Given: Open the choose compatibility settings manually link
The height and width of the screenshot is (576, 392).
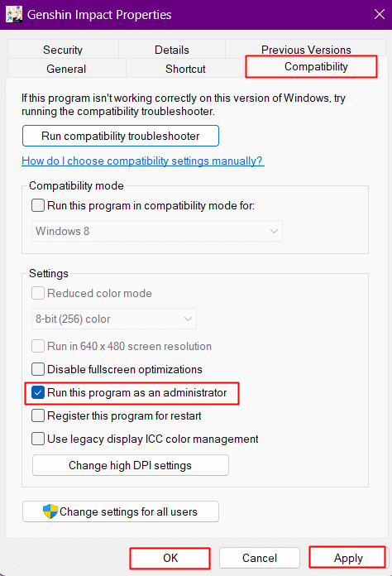Looking at the screenshot, I should [x=143, y=161].
